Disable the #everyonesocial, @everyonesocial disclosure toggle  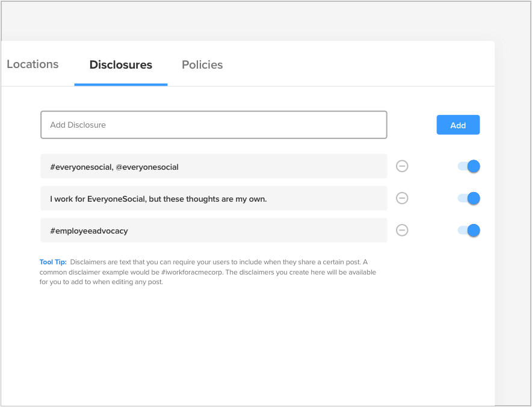coord(469,166)
